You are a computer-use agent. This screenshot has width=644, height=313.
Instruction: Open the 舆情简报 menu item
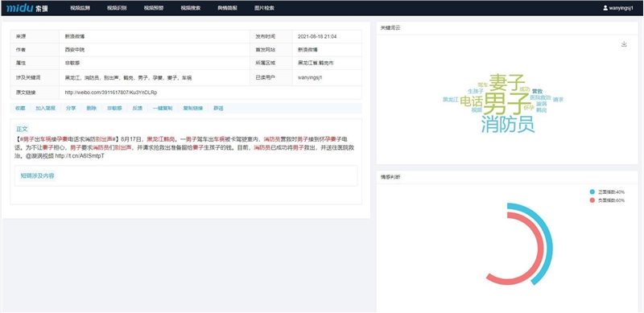click(x=228, y=8)
